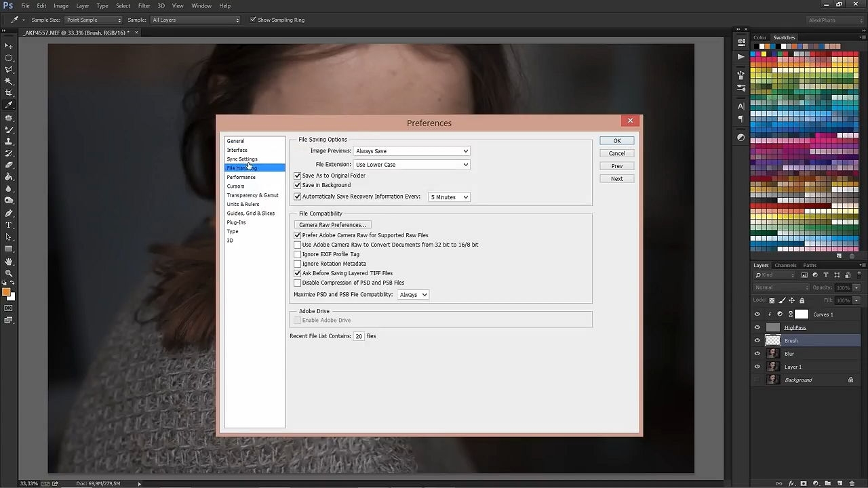
Task: Click the white background color swatch
Action: (x=11, y=296)
